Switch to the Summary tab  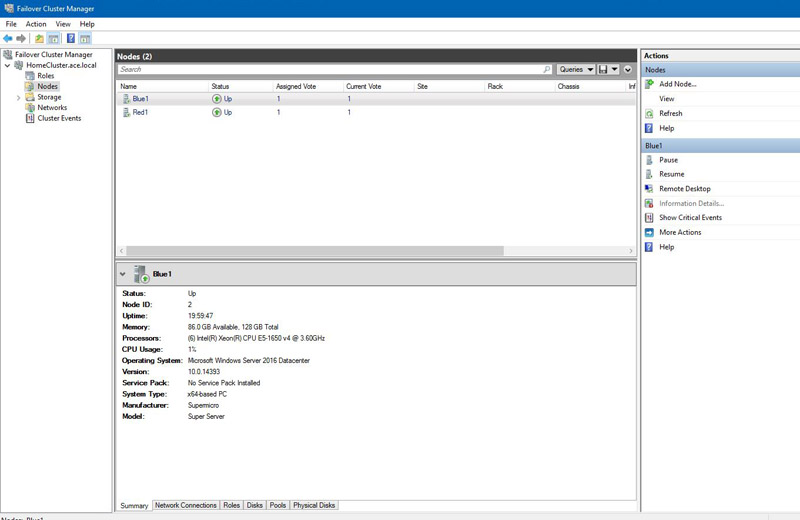[x=134, y=505]
